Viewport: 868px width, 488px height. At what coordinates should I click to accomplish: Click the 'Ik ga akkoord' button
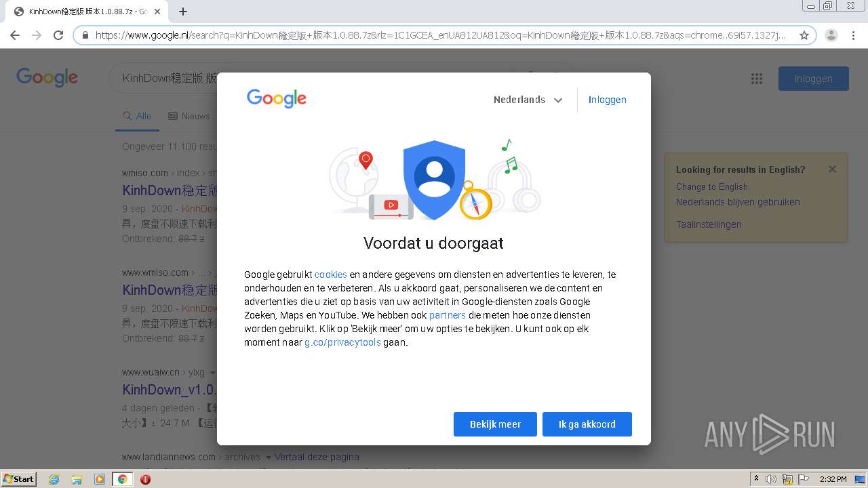[x=587, y=424]
